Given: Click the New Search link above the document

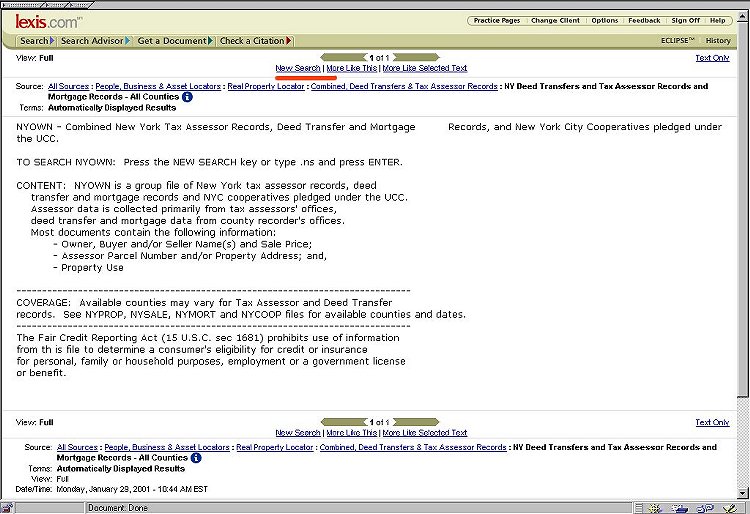Looking at the screenshot, I should click(298, 68).
